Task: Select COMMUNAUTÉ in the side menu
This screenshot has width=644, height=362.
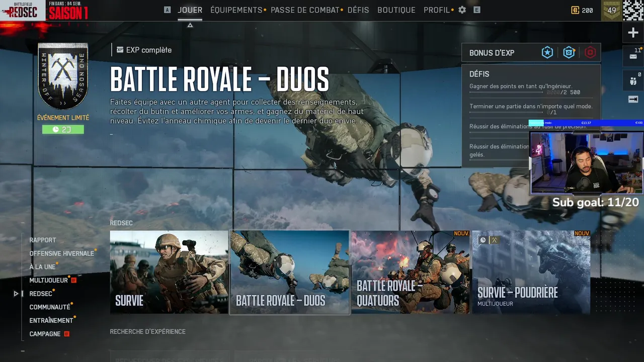Action: tap(50, 307)
